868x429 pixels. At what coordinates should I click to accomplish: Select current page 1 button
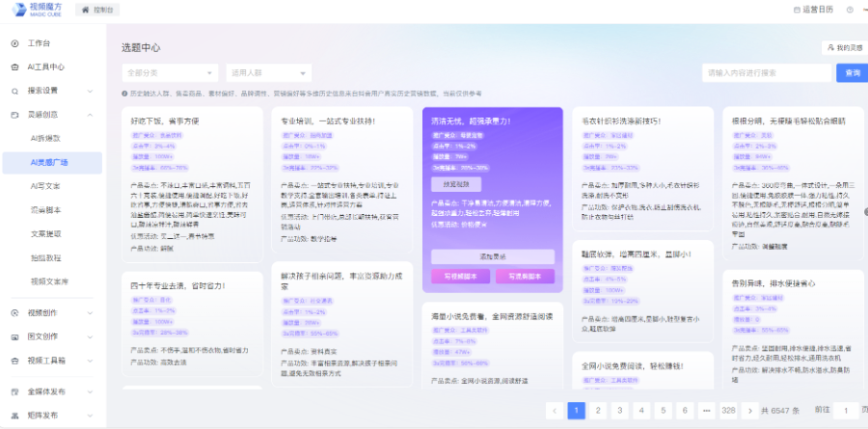tap(577, 410)
